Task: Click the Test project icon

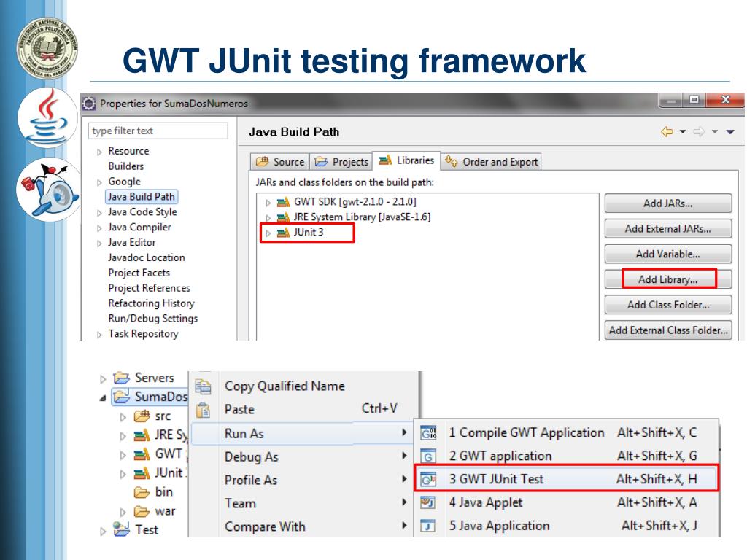Action: [121, 529]
